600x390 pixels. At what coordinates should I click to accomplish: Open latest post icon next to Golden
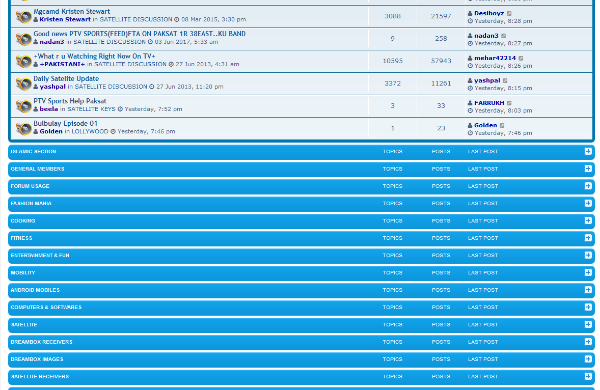(502, 126)
